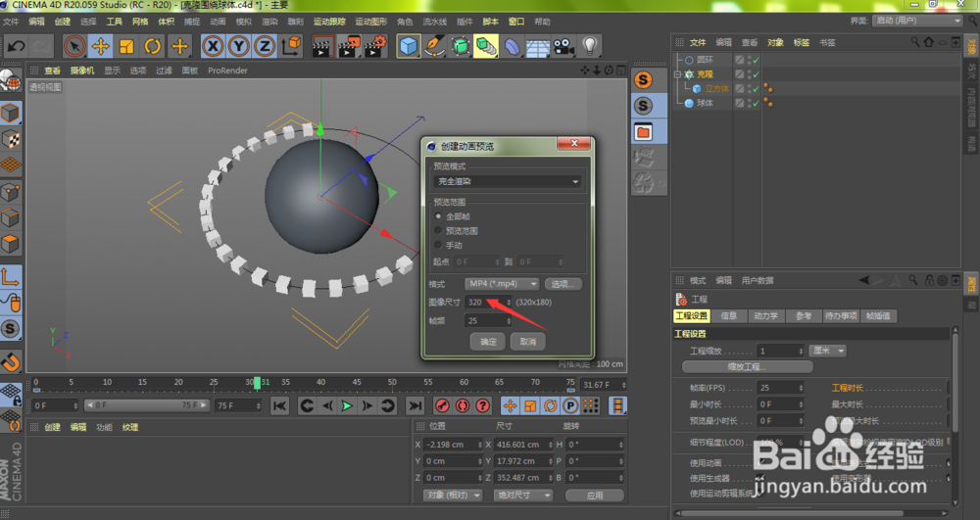Open the Render menu in menu bar
The height and width of the screenshot is (520, 980).
tap(269, 22)
